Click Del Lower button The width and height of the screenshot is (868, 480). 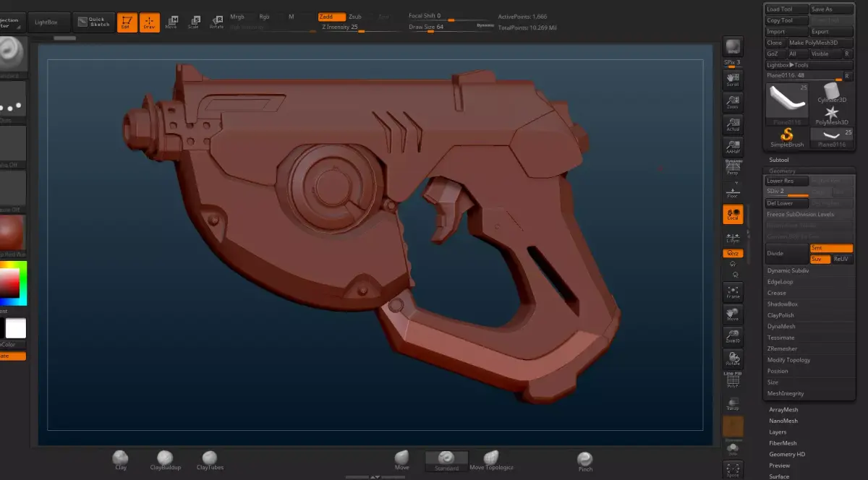tap(787, 203)
